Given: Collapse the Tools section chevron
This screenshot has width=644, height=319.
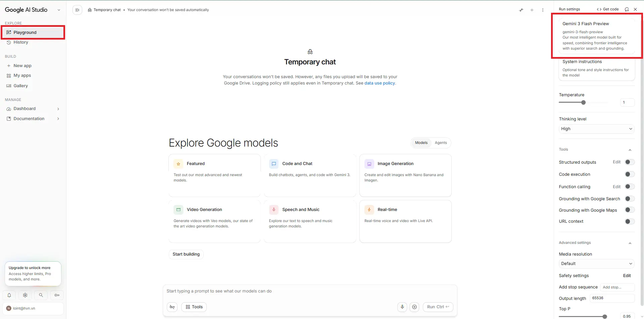Looking at the screenshot, I should coord(630,150).
